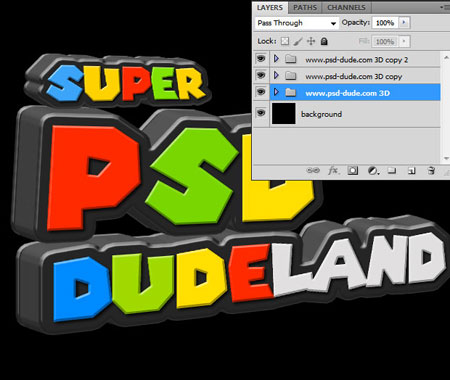Screen dimensions: 450x380
Task: Click the layers list scroll up arrow
Action: click(446, 57)
